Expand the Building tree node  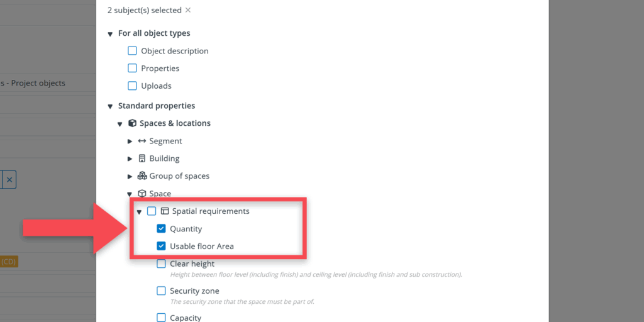pos(130,158)
